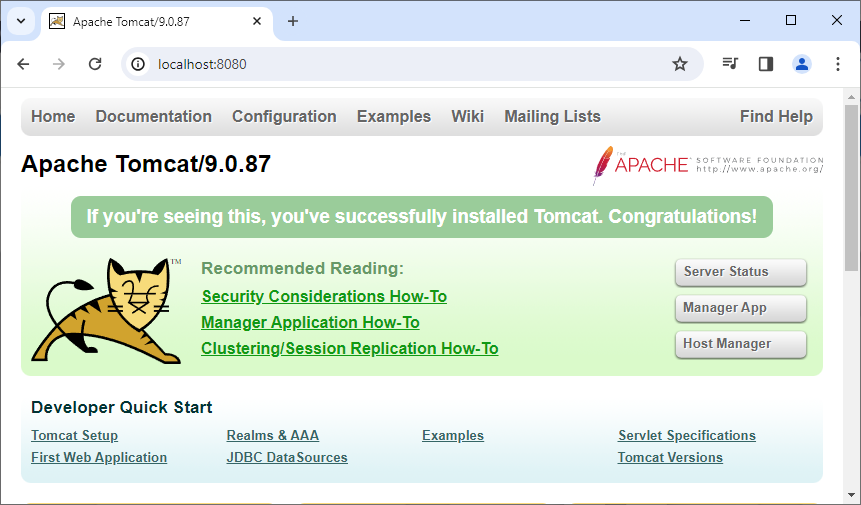This screenshot has width=861, height=505.
Task: Click the back navigation arrow
Action: coord(23,64)
